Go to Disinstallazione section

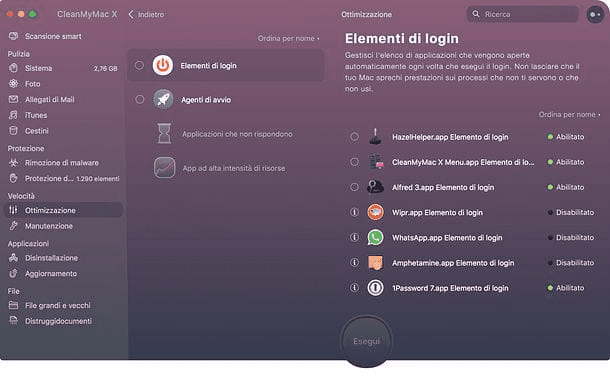pos(51,258)
